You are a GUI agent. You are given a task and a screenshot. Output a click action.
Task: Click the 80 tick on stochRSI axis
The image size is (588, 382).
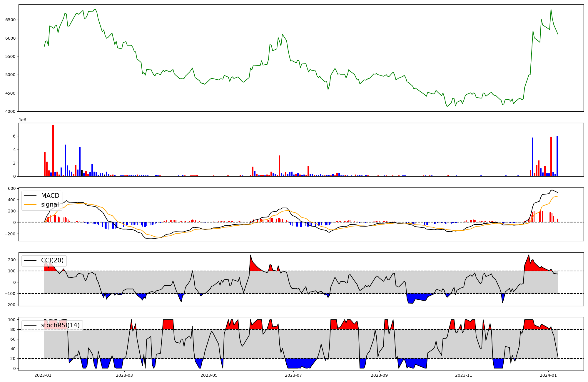pos(13,329)
